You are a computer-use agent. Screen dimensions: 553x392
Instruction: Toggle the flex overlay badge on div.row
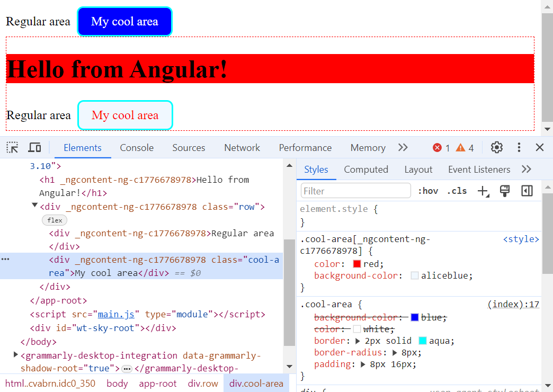(x=54, y=220)
